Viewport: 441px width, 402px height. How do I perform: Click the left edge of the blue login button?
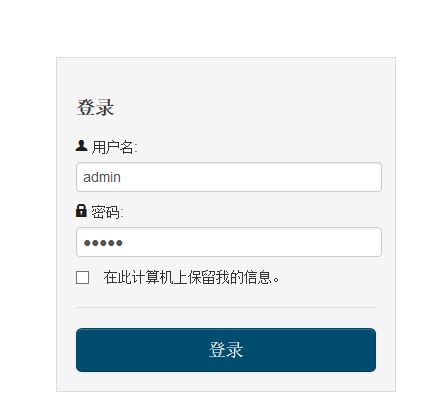click(x=79, y=350)
